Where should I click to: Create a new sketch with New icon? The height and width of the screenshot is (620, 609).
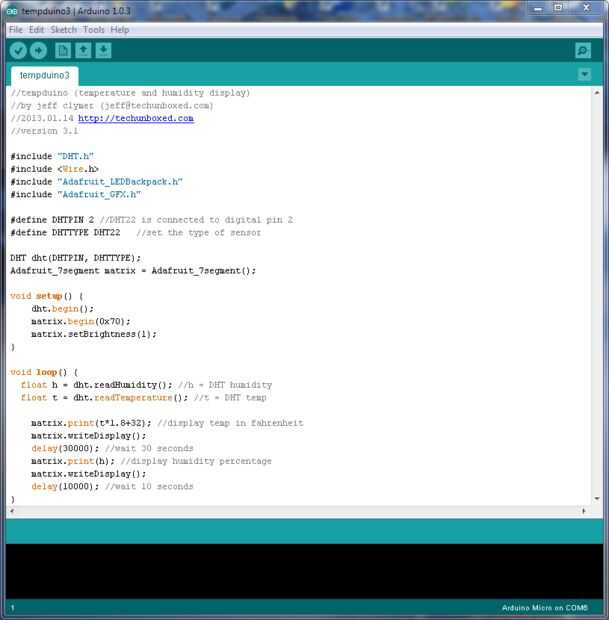click(x=63, y=51)
